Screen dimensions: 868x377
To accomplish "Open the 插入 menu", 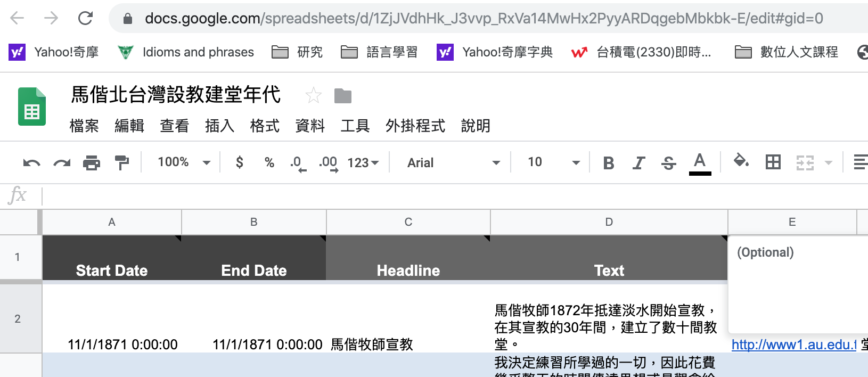I will pyautogui.click(x=220, y=126).
